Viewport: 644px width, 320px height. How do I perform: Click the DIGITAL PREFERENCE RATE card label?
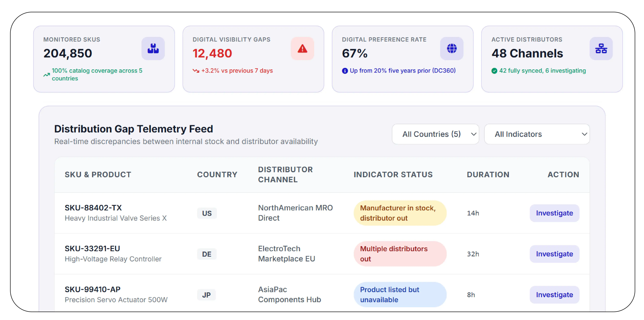(x=384, y=39)
